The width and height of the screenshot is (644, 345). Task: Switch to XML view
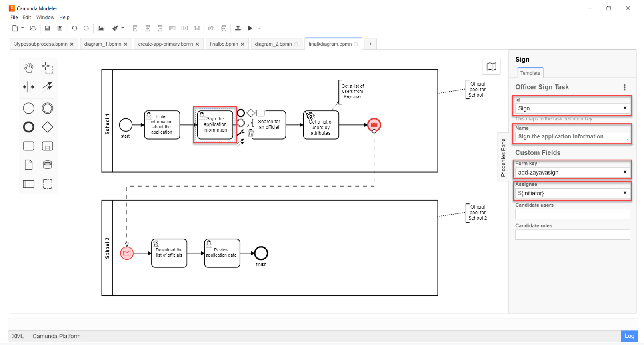point(18,336)
